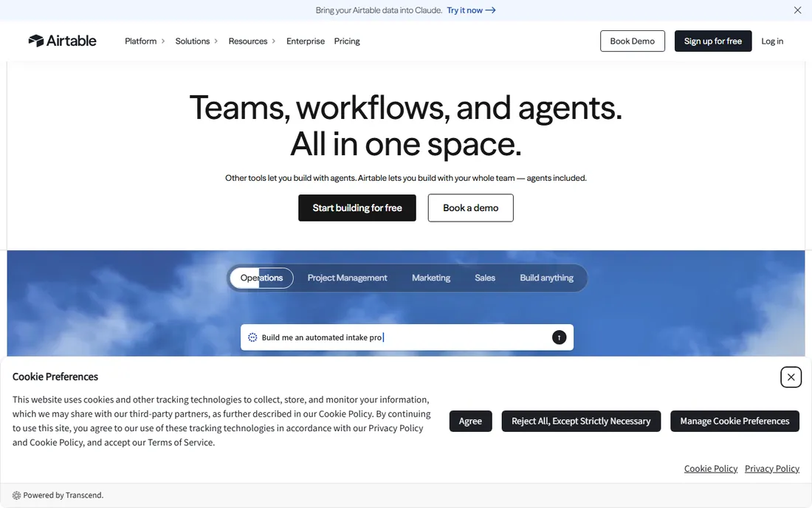Submit the prompt with the arrow button
This screenshot has height=508, width=812.
[559, 337]
